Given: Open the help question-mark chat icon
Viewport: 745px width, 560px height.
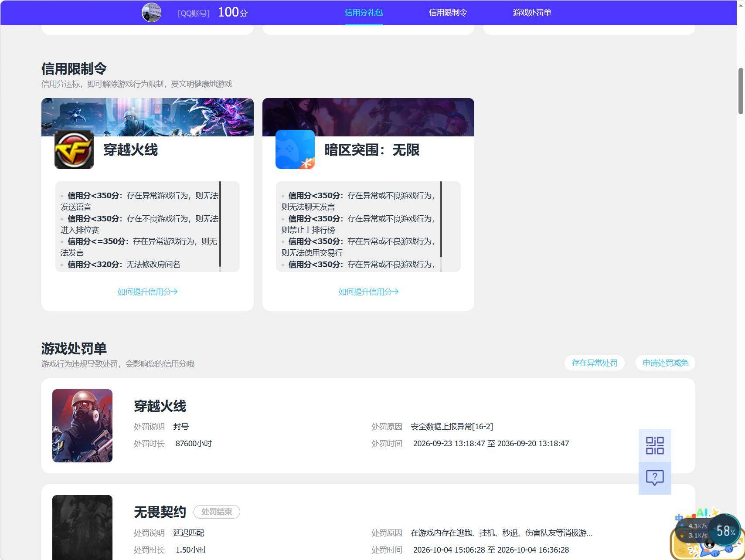Looking at the screenshot, I should (655, 478).
